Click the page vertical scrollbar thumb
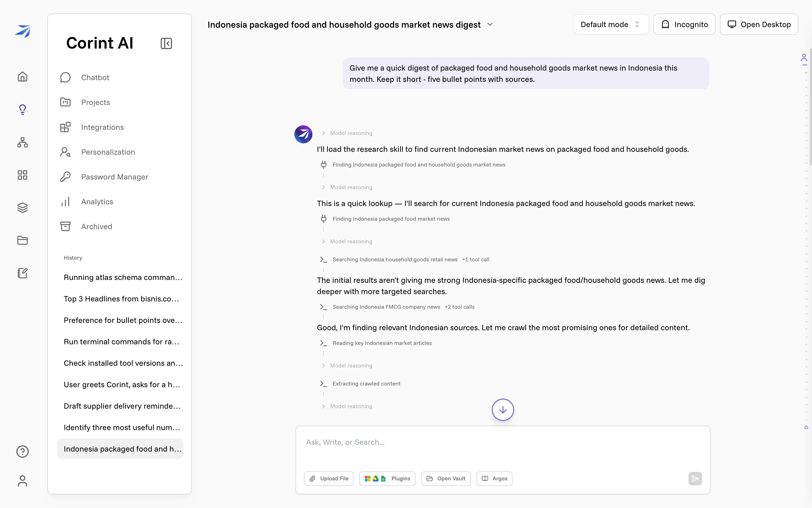 (x=810, y=107)
